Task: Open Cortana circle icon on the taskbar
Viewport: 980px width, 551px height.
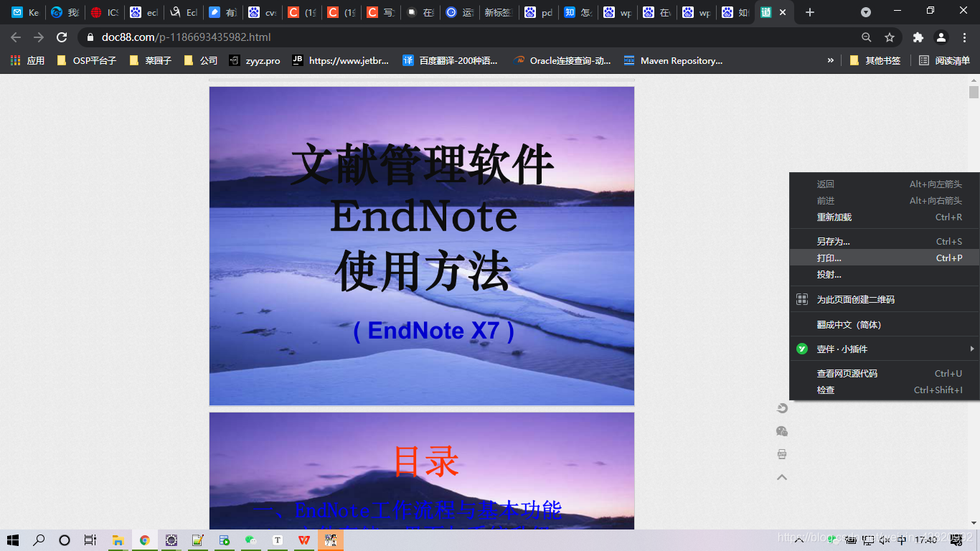Action: (x=65, y=540)
